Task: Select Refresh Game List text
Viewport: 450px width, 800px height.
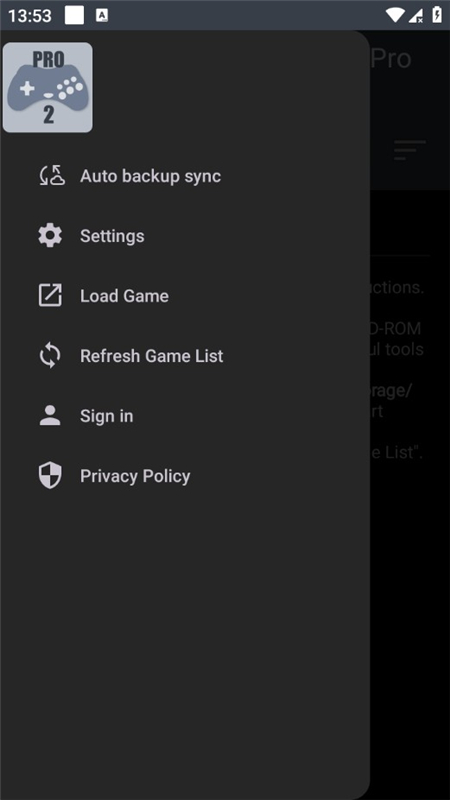Action: [152, 356]
